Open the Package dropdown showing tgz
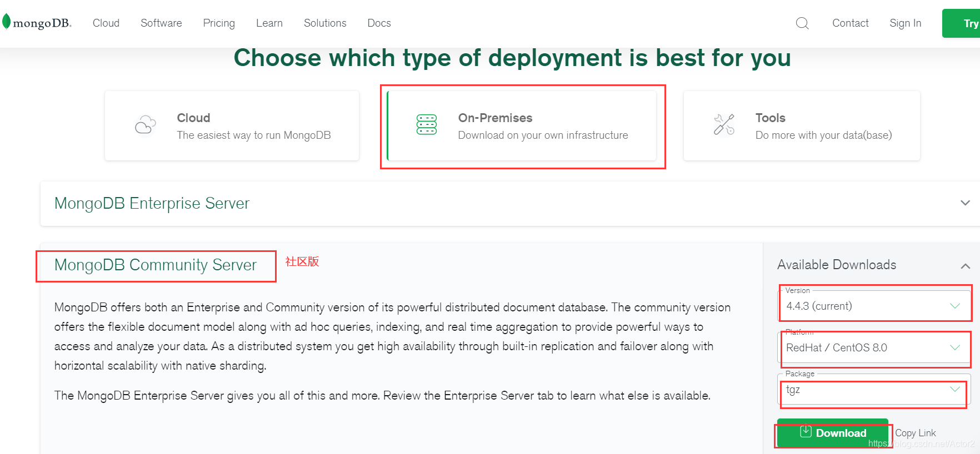The image size is (980, 454). click(x=874, y=389)
